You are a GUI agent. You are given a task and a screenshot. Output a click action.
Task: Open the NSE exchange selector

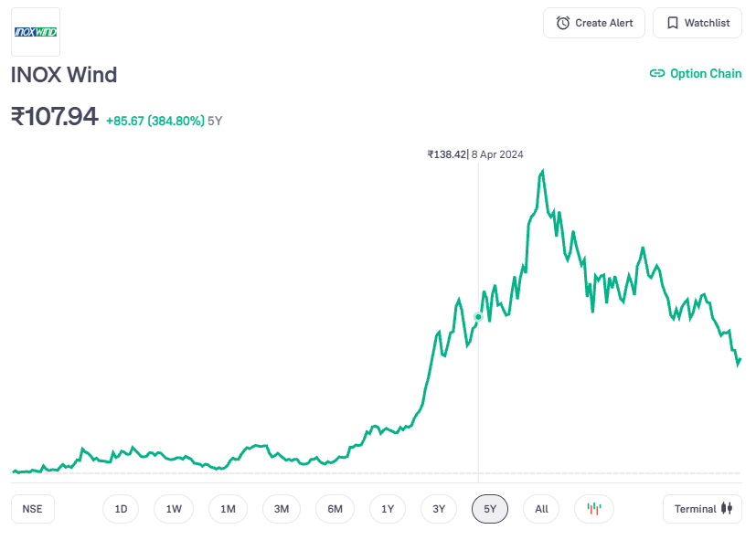[33, 509]
